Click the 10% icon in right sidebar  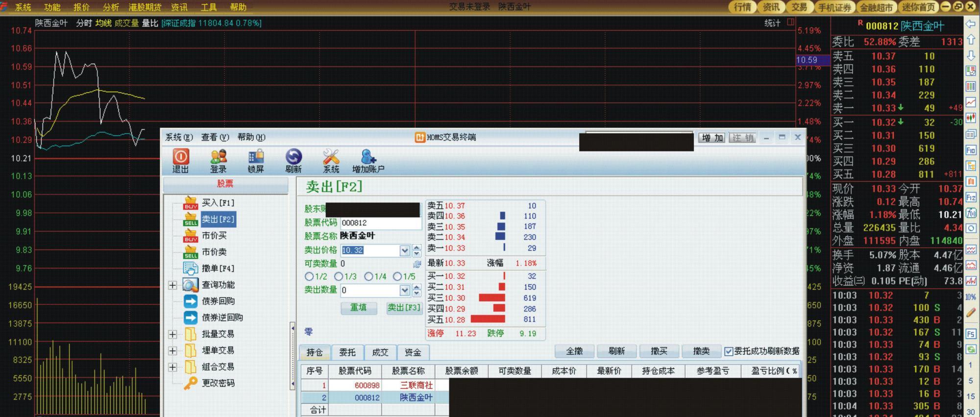(970, 297)
